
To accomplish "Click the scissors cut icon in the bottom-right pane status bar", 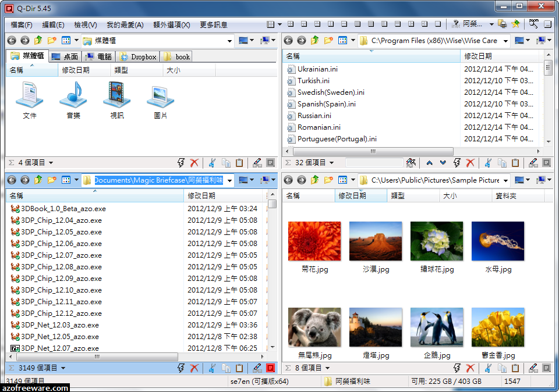I will 488,368.
